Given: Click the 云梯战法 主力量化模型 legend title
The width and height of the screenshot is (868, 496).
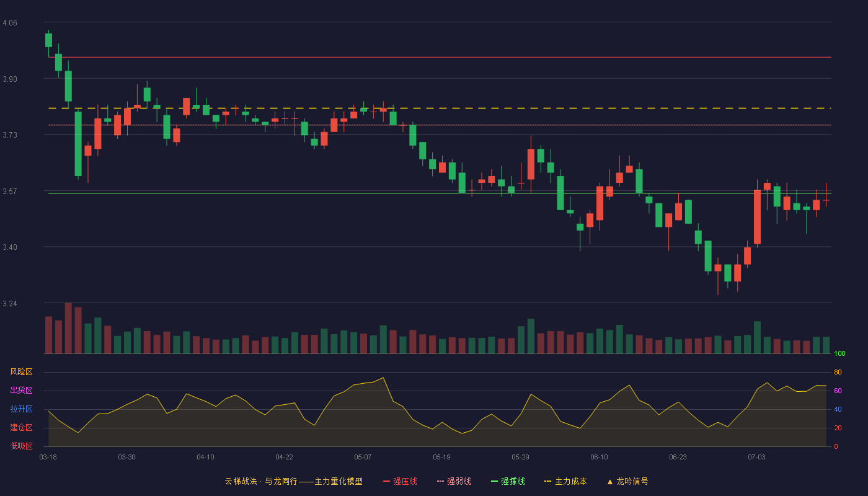Looking at the screenshot, I should click(x=293, y=481).
